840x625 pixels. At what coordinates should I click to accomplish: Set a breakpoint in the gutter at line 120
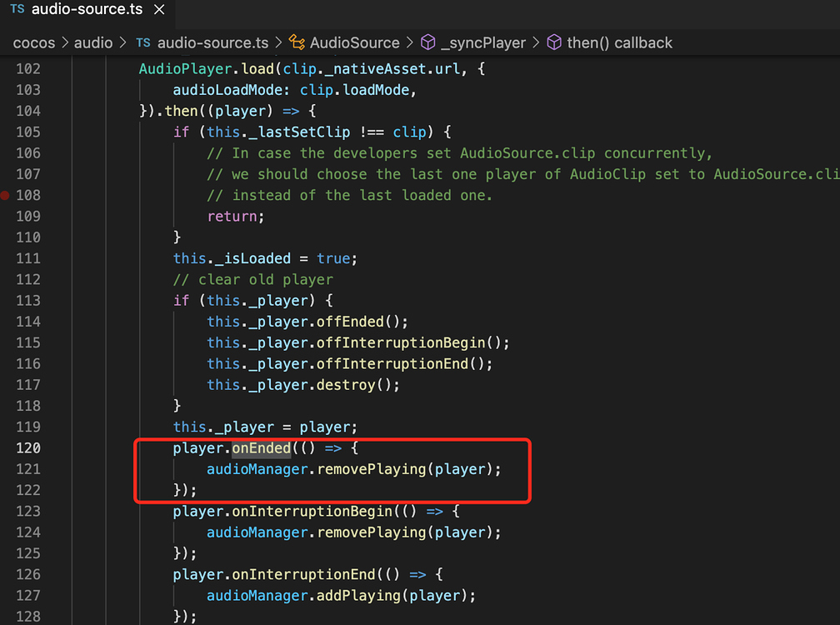[5, 447]
